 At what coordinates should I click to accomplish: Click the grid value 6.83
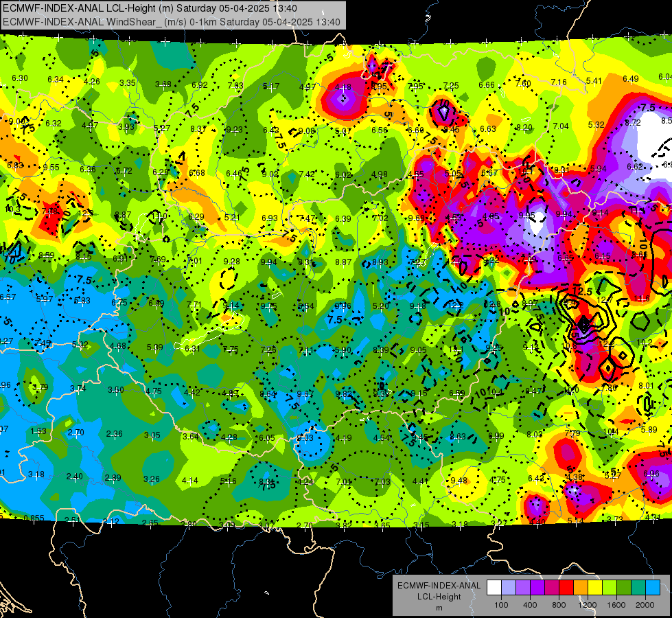[15, 165]
